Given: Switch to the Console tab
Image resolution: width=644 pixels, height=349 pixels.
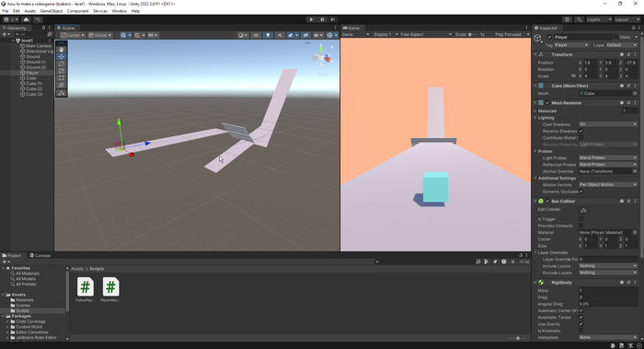Looking at the screenshot, I should [40, 255].
